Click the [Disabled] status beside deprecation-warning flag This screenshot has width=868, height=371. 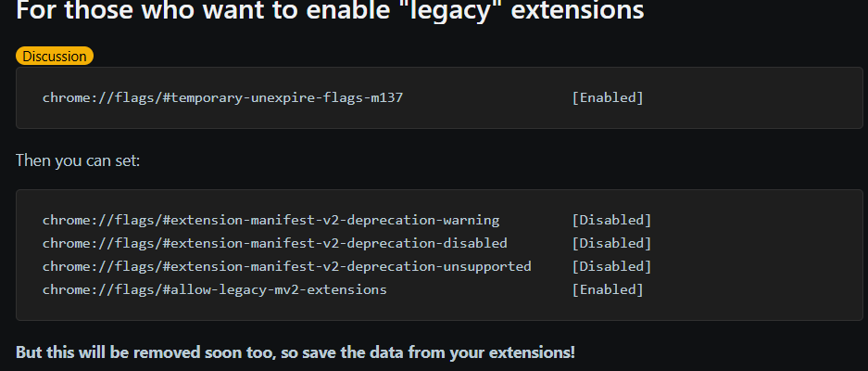611,221
